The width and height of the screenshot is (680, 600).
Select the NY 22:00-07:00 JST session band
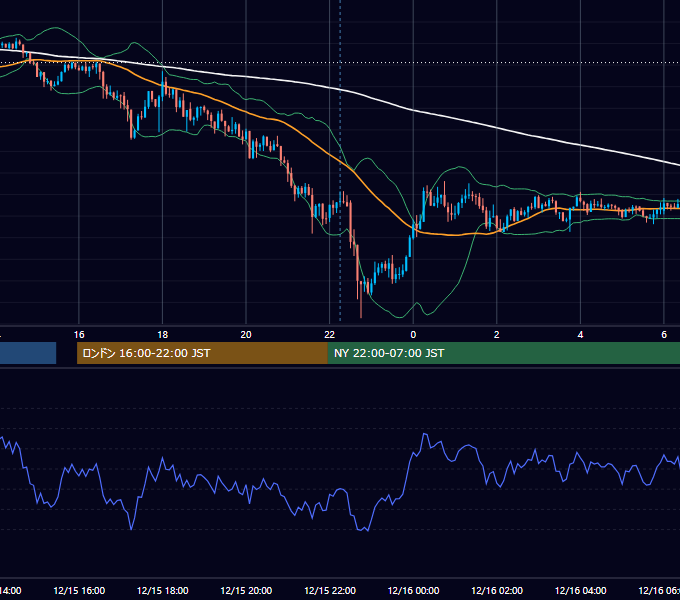pyautogui.click(x=503, y=353)
